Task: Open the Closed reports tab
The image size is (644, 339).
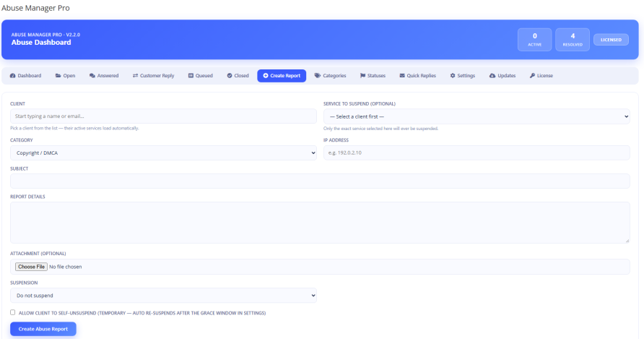Action: 238,76
